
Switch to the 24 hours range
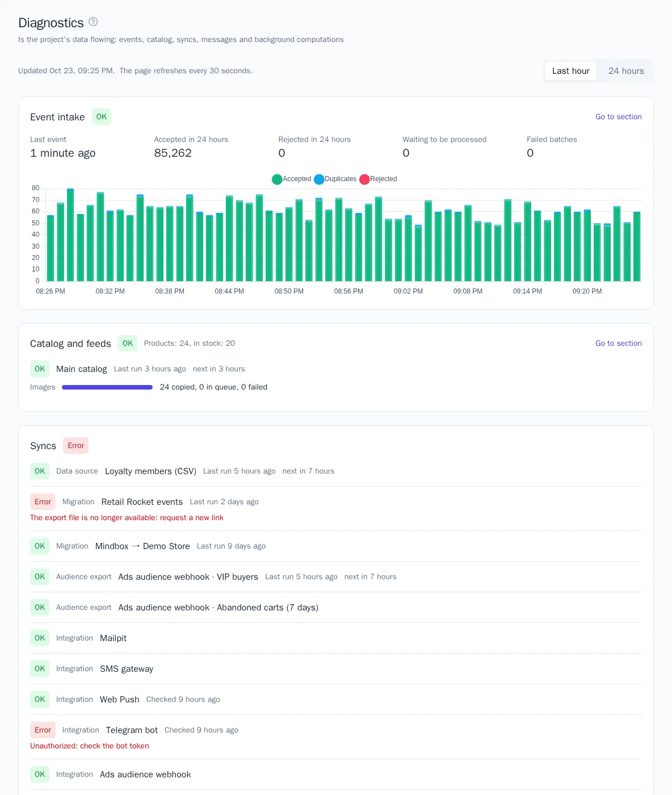click(626, 71)
